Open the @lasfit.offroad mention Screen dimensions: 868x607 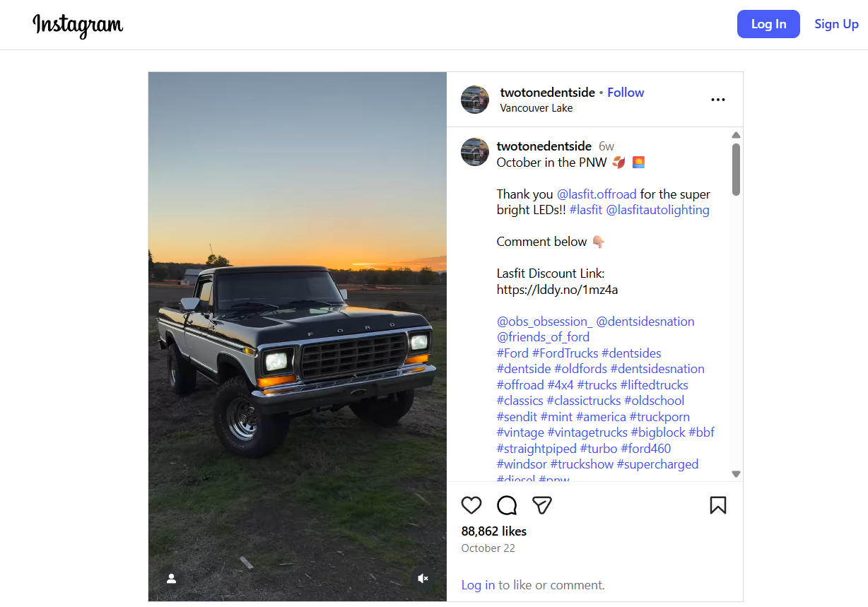pyautogui.click(x=597, y=194)
